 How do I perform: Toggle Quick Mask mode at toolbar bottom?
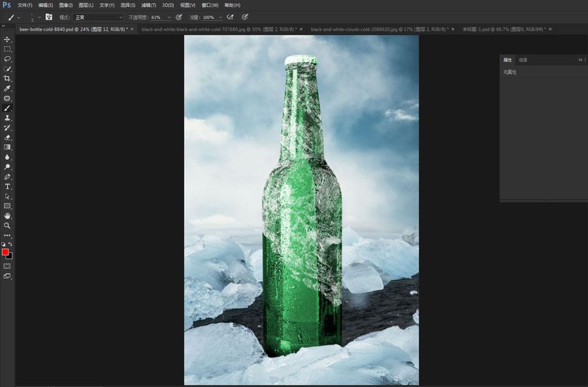click(x=8, y=266)
